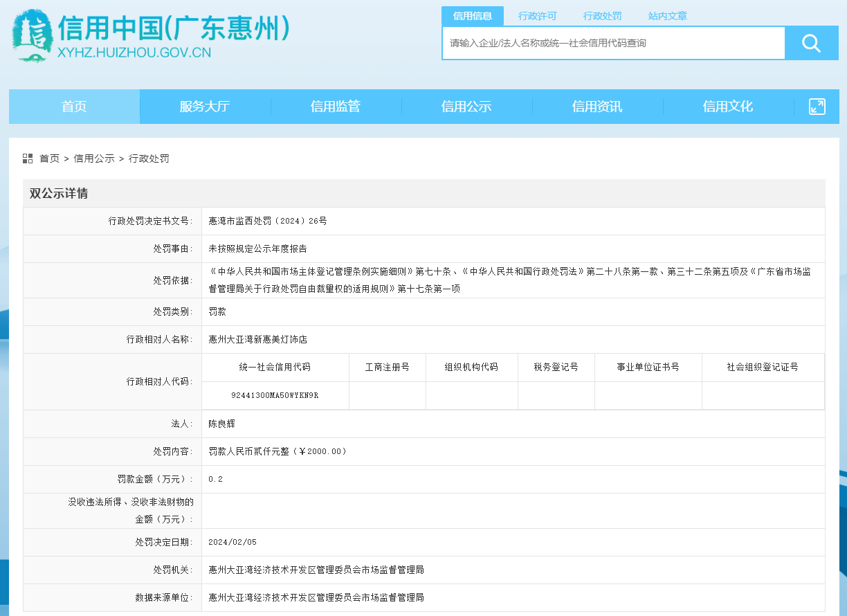Focus the enterprise name search field

(614, 43)
